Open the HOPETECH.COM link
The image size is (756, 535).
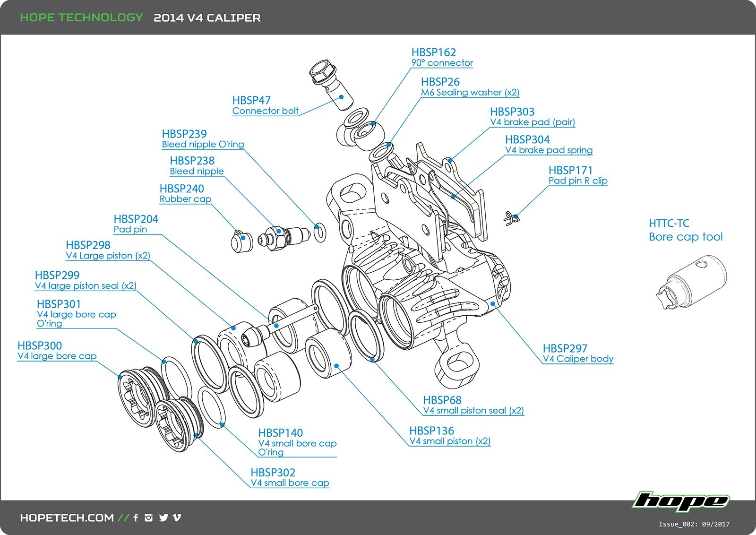coord(67,518)
